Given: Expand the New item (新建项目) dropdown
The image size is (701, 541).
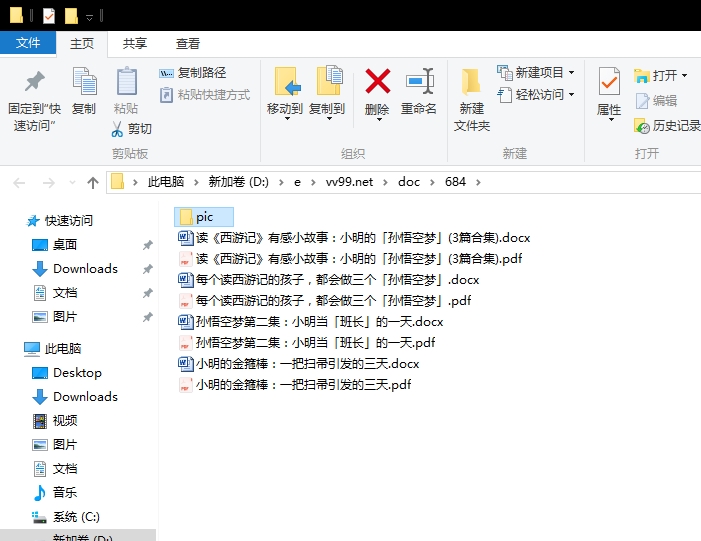Looking at the screenshot, I should pyautogui.click(x=571, y=72).
